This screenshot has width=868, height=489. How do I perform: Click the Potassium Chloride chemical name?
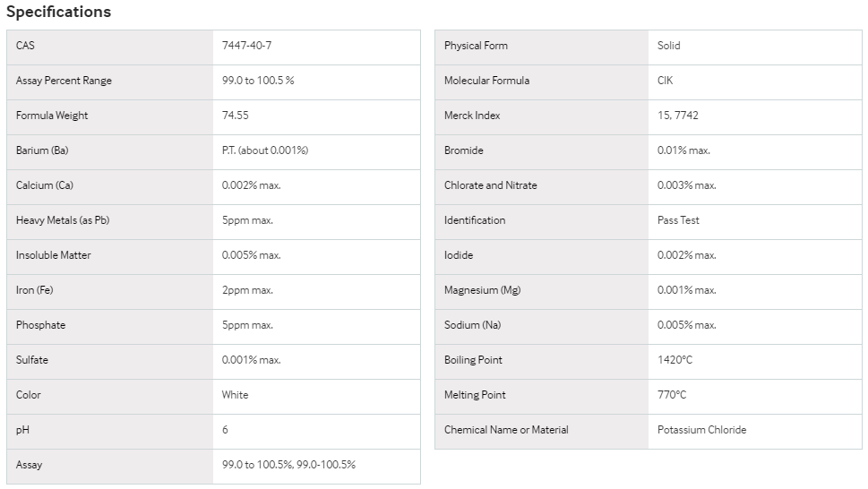pos(701,429)
